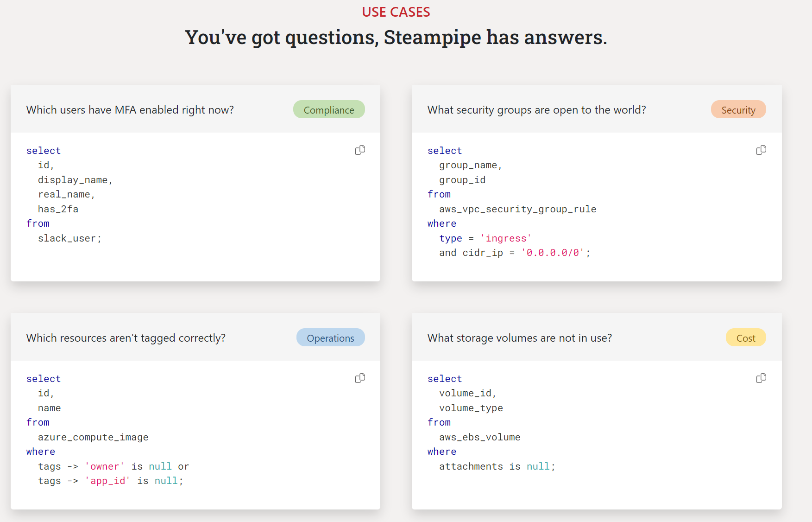Click the 'owner' tag string
This screenshot has width=812, height=522.
coord(105,466)
